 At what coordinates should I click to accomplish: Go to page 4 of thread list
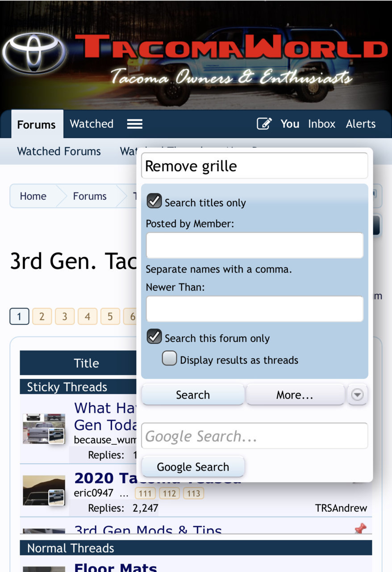click(88, 316)
